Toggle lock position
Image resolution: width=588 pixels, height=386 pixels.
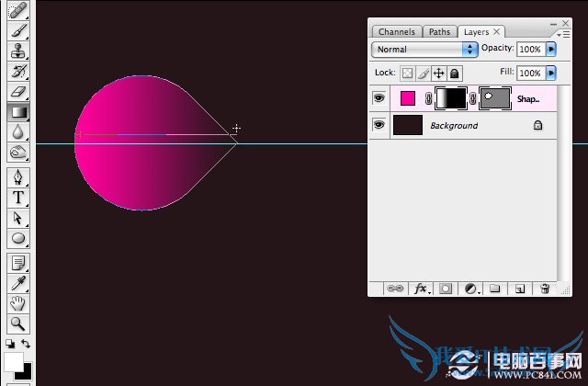pos(439,74)
